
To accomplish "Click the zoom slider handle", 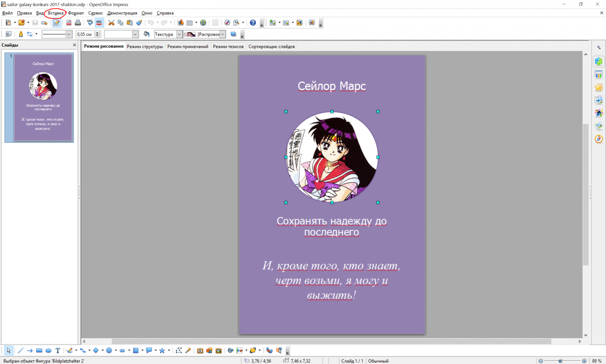I will click(x=560, y=361).
